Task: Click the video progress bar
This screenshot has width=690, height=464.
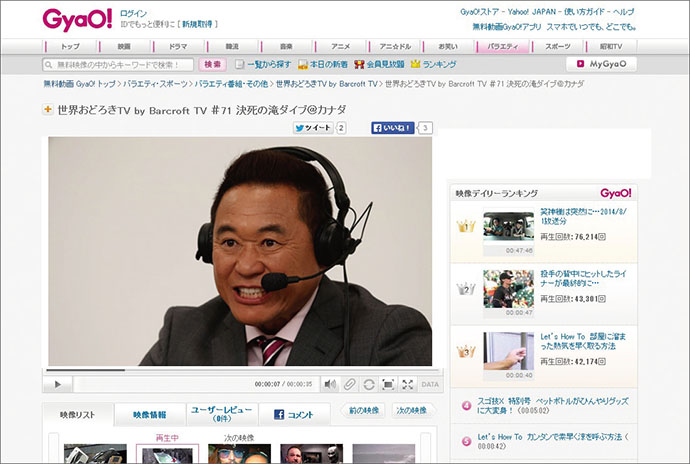Action: coord(243,370)
